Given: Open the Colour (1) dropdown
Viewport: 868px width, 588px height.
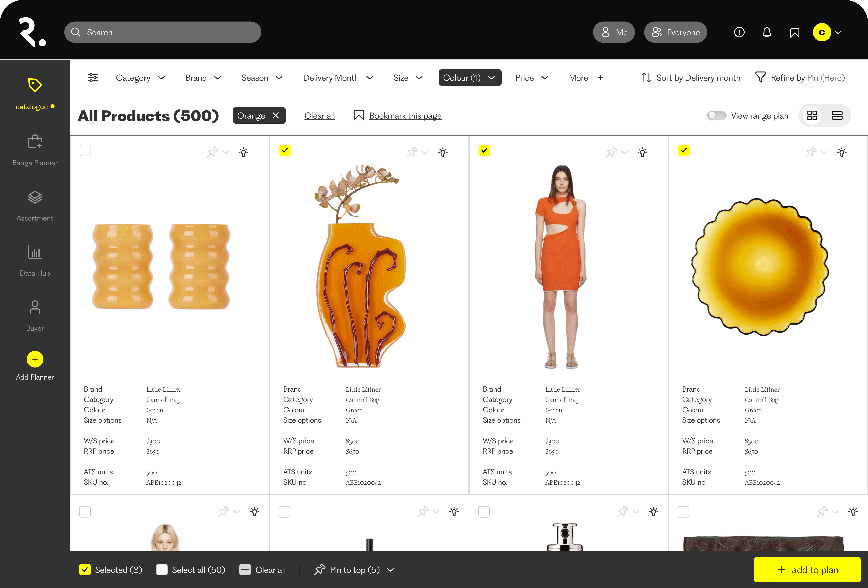Looking at the screenshot, I should point(469,78).
